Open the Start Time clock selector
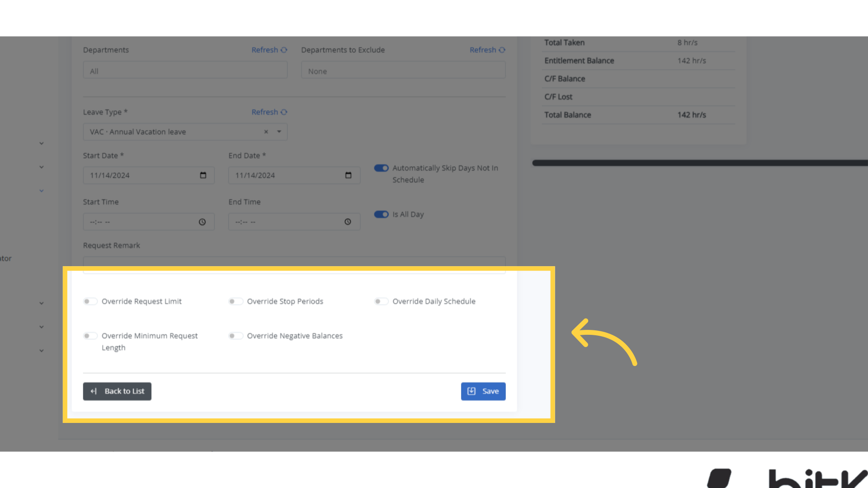This screenshot has height=488, width=868. point(202,222)
